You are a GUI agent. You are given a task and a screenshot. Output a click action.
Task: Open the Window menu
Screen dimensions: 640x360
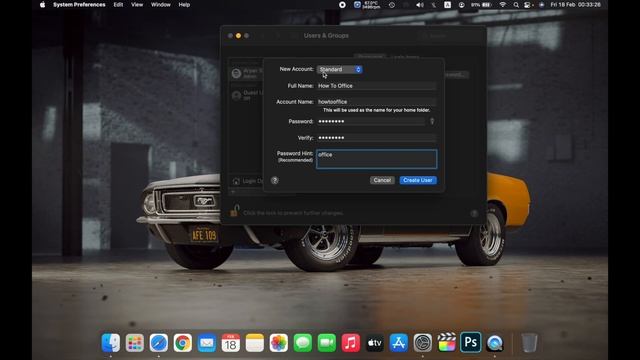click(161, 4)
